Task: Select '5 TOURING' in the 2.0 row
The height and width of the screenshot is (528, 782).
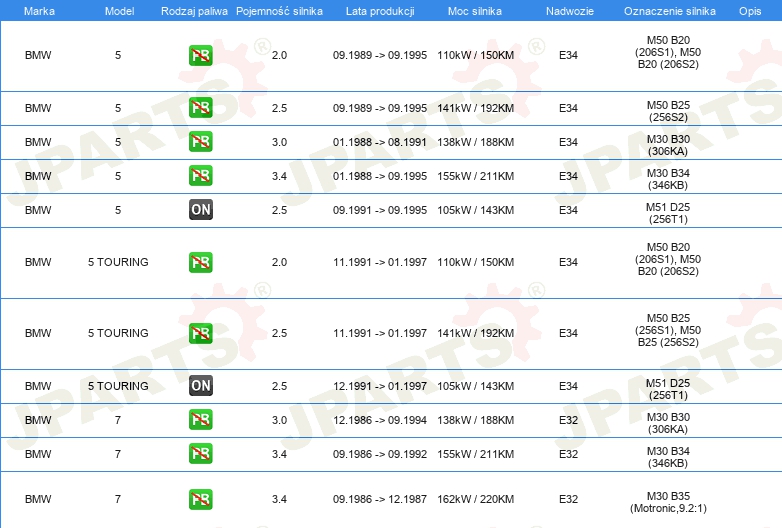Action: coord(118,262)
